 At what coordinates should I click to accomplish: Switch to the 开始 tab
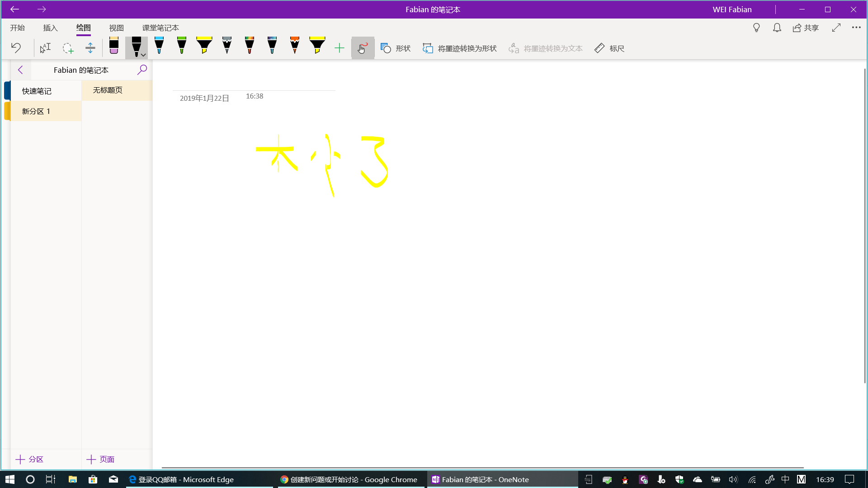18,28
